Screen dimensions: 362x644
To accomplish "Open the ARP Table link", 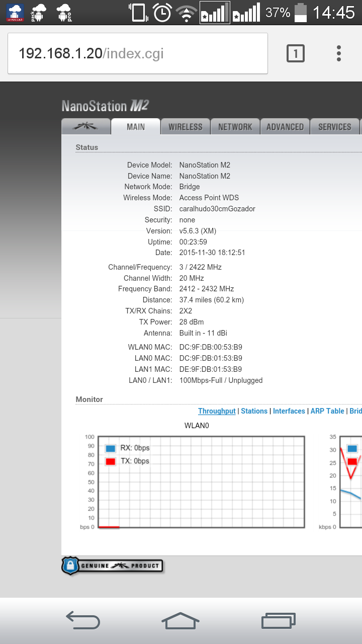I will click(x=327, y=411).
